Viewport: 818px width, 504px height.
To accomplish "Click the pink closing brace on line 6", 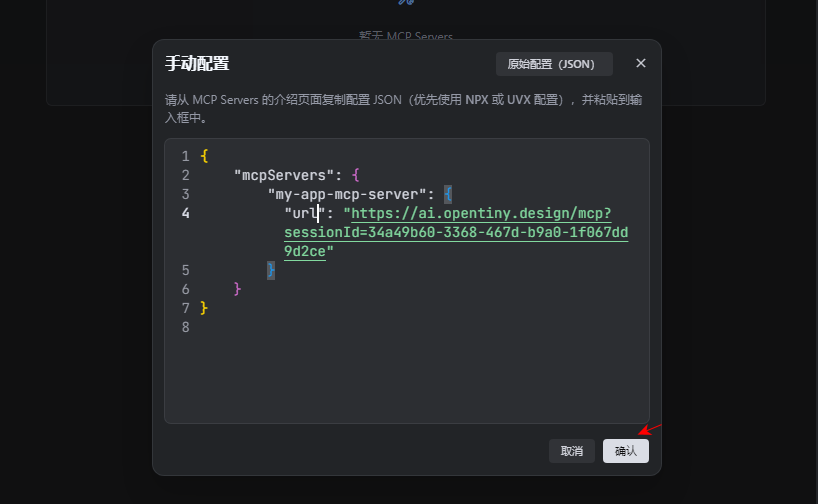I will click(237, 289).
